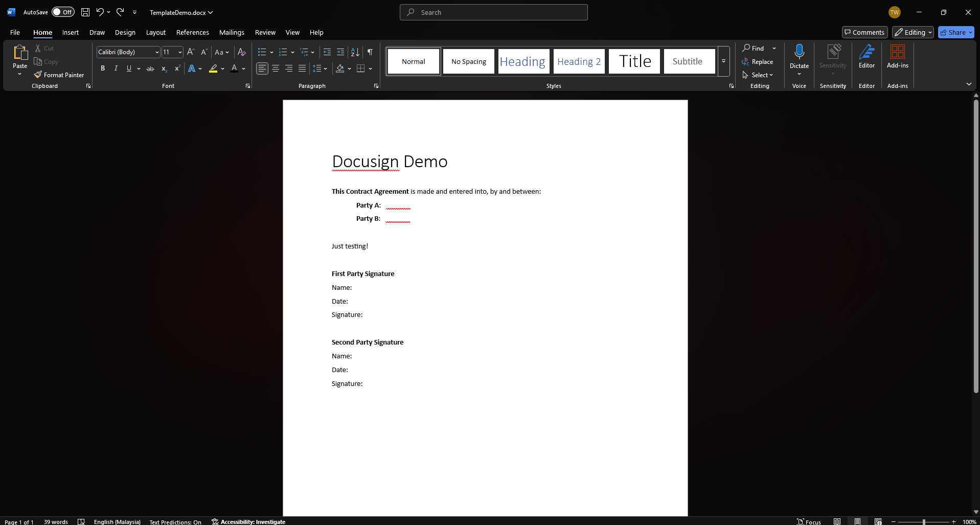Toggle subscript formatting
Viewport: 980px width, 525px height.
(x=164, y=68)
